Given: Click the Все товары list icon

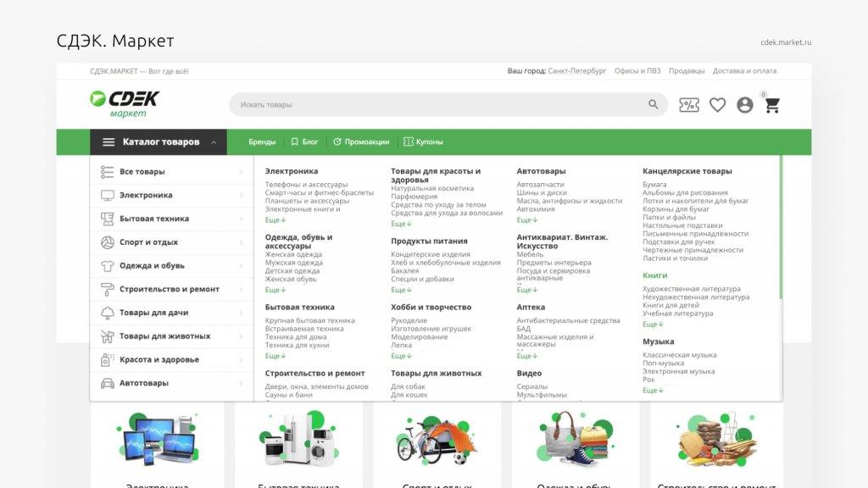Looking at the screenshot, I should pyautogui.click(x=108, y=172).
